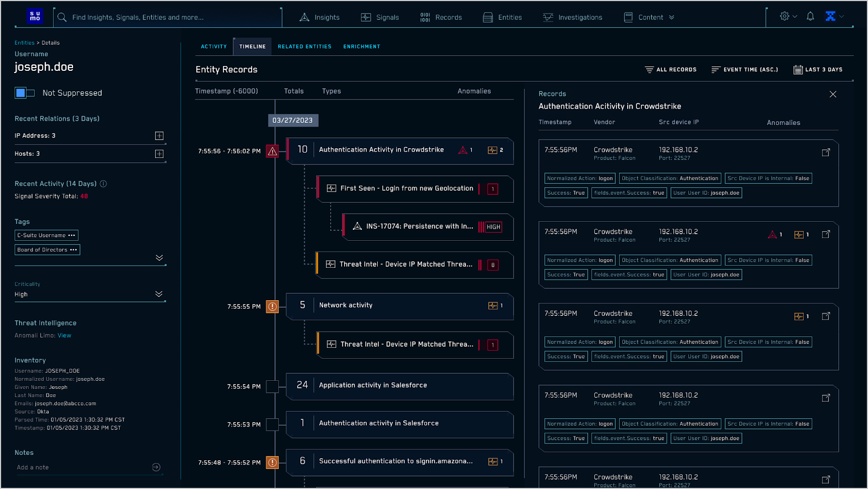This screenshot has height=489, width=868.
Task: Expand the IP Address relations
Action: pos(159,136)
